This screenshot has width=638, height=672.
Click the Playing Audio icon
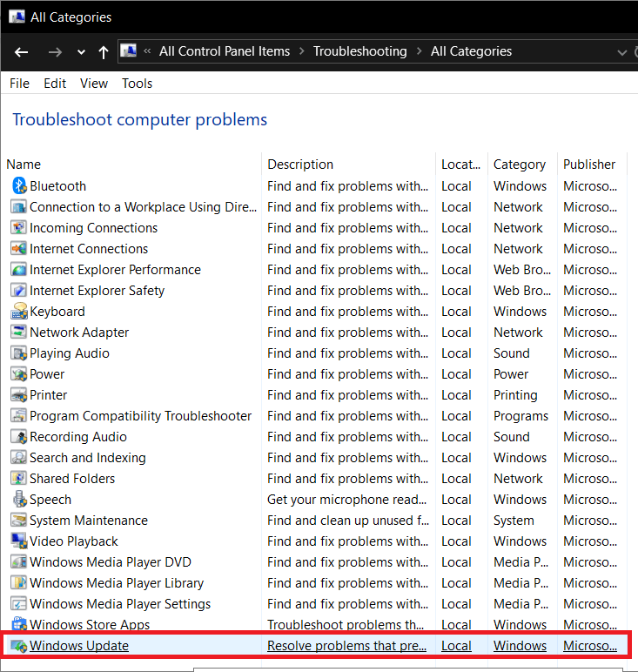point(19,353)
